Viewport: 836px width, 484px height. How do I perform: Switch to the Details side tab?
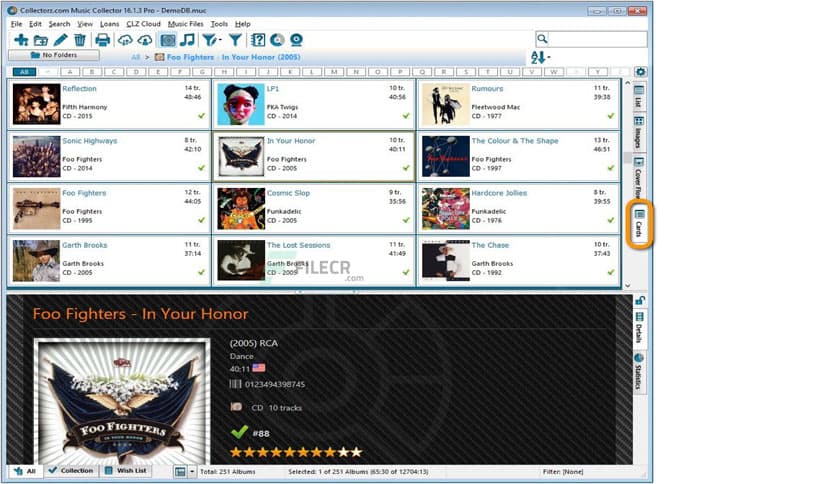(639, 328)
